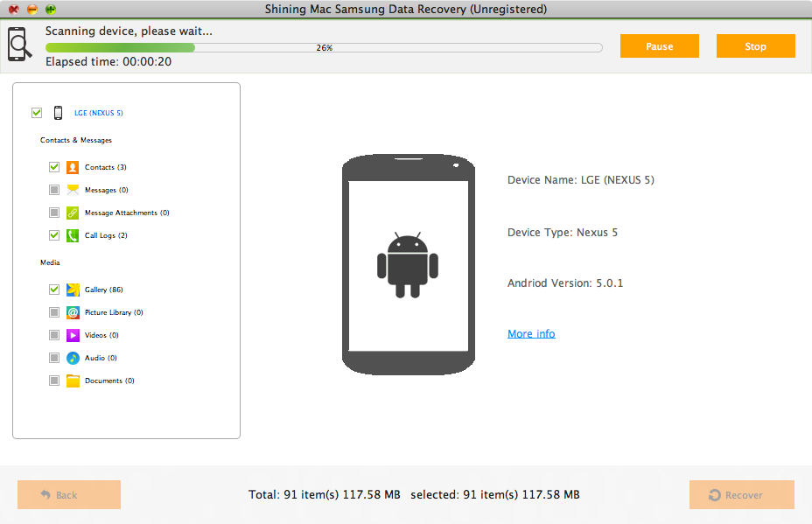
Task: Toggle the Picture Library checkbox
Action: [54, 312]
